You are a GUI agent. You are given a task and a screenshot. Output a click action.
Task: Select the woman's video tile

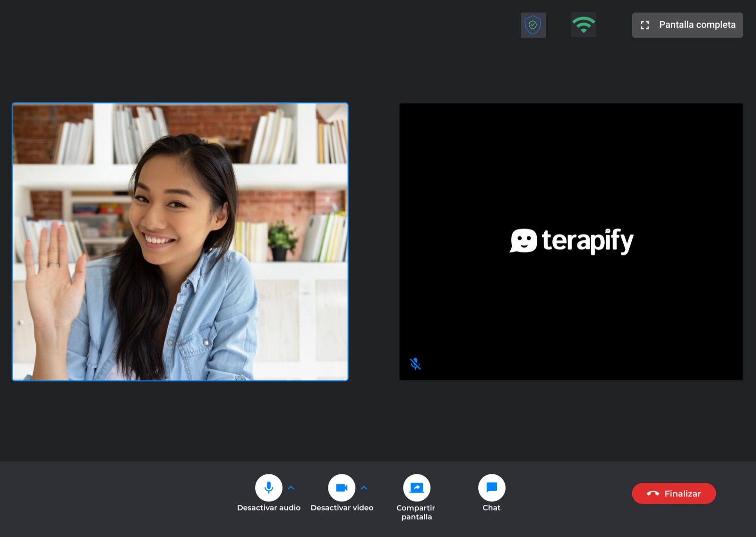pyautogui.click(x=180, y=242)
